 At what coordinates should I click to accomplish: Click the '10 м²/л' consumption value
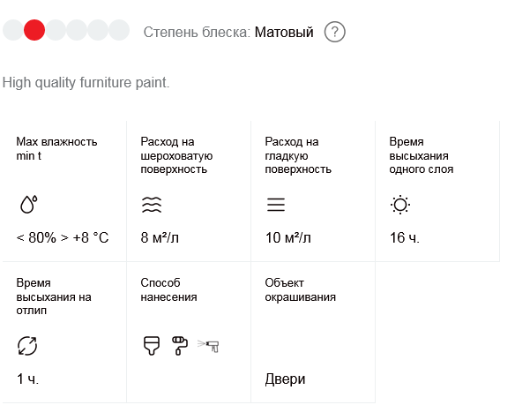(288, 237)
